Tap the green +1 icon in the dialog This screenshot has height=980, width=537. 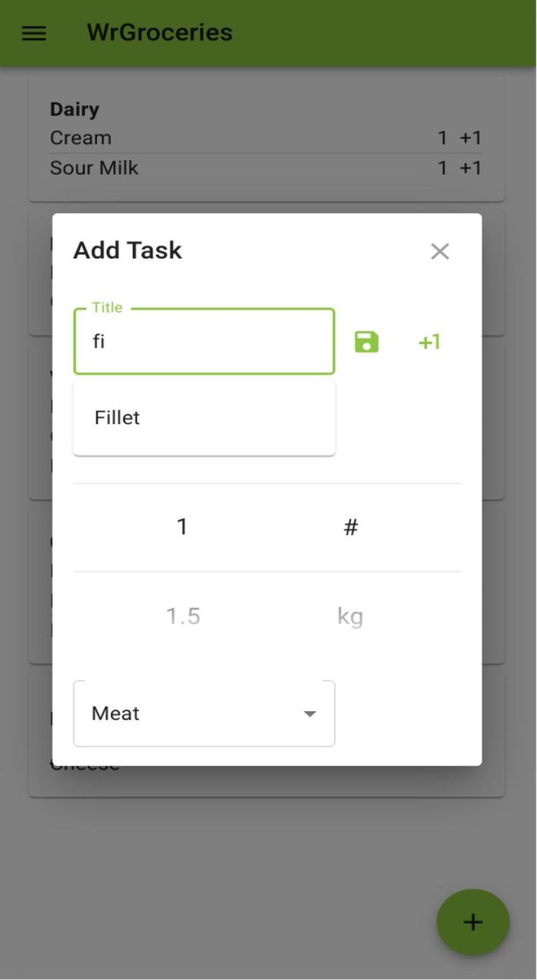click(428, 341)
